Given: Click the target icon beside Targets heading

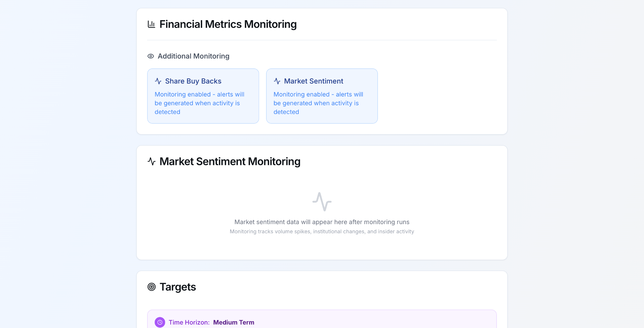Looking at the screenshot, I should (x=152, y=287).
